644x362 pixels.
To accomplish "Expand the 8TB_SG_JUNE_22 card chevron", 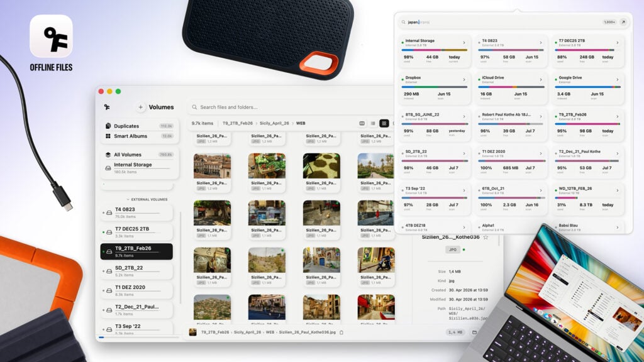I will (464, 116).
